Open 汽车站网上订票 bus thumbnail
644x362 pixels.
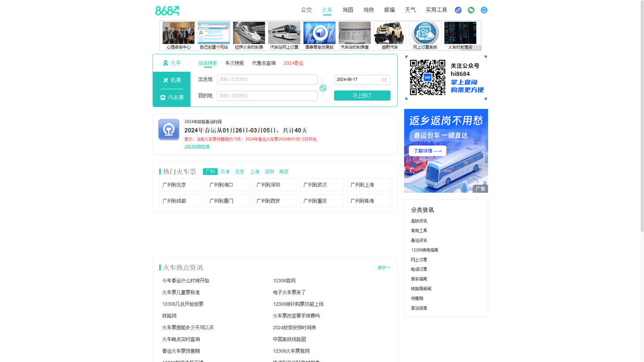point(284,35)
